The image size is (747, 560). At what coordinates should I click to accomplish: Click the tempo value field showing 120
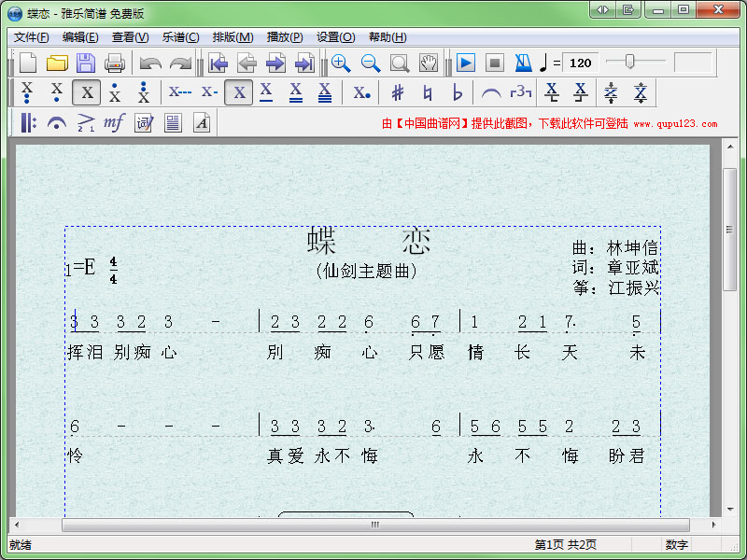click(581, 63)
